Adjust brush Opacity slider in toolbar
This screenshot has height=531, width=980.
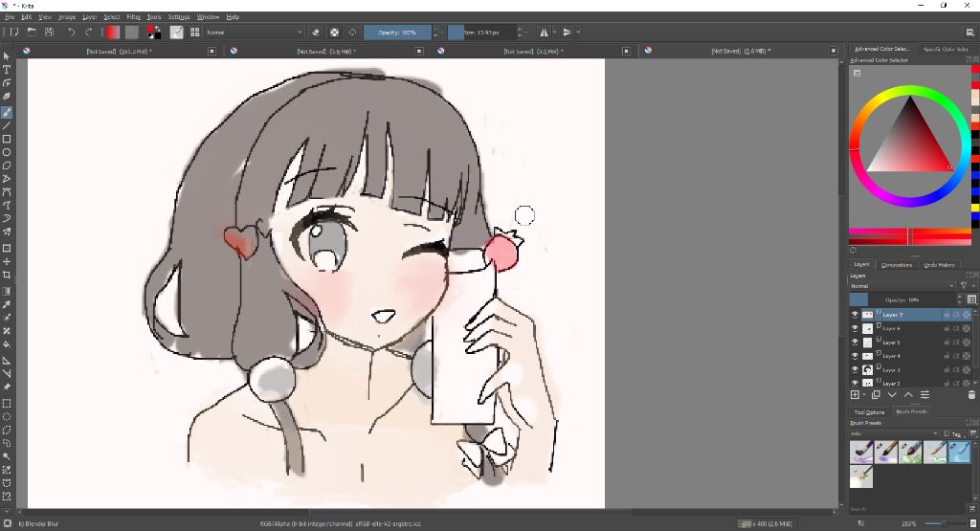tap(397, 32)
